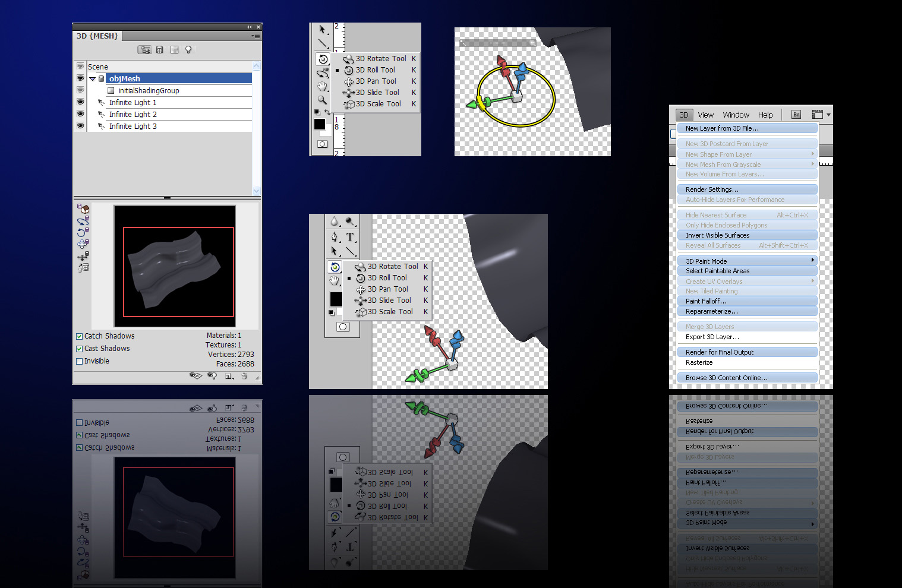The width and height of the screenshot is (902, 588).
Task: Click the return to initial mesh position icon
Action: (84, 209)
